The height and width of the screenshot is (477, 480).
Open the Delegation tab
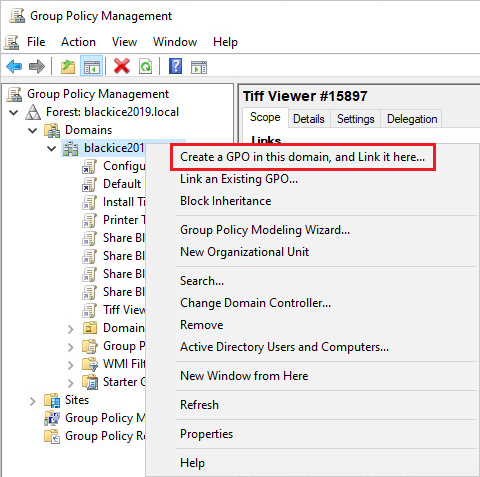point(412,119)
